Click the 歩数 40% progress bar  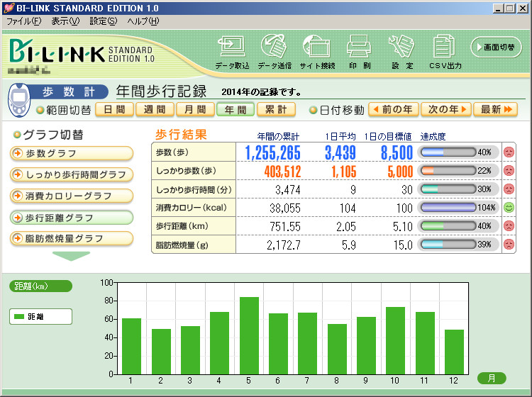pos(448,152)
